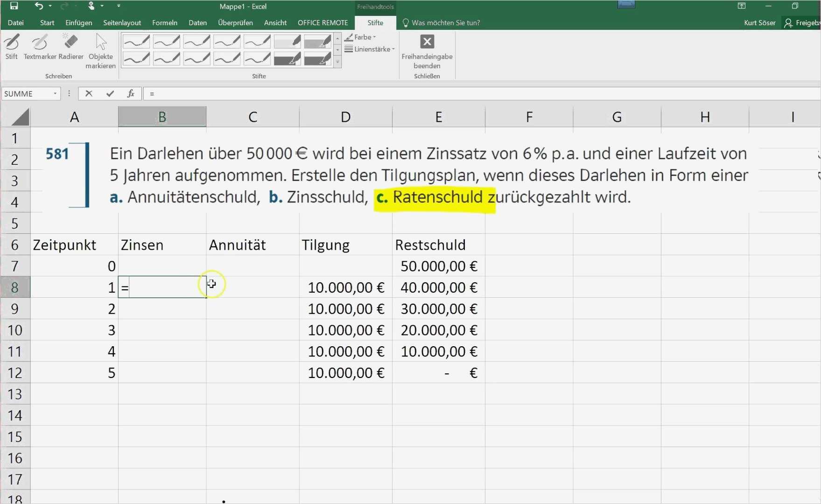
Task: Select the sixth highlighter in bottom gallery row
Action: click(x=288, y=58)
